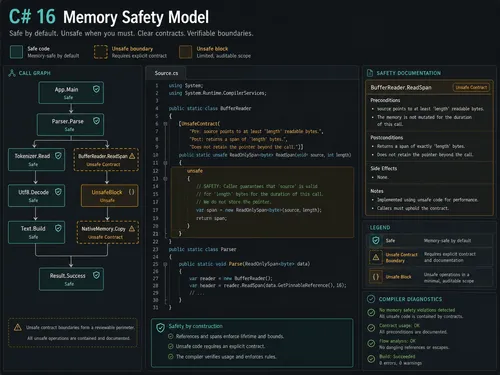Click the Safe code teal swatch

(16, 52)
